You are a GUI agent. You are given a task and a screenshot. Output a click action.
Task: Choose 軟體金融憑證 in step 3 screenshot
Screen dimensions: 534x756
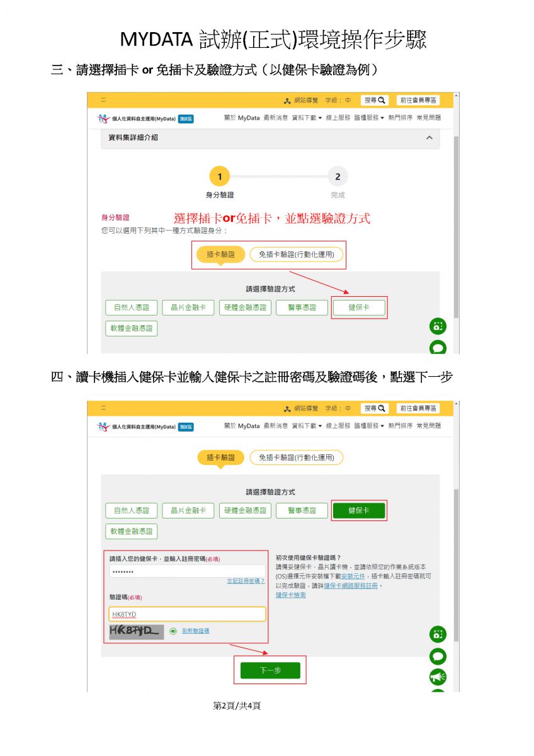point(132,328)
